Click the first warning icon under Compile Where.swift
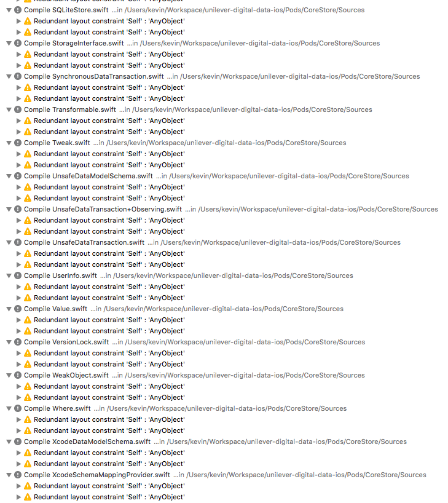Image resolution: width=448 pixels, height=503 pixels. pos(28,419)
